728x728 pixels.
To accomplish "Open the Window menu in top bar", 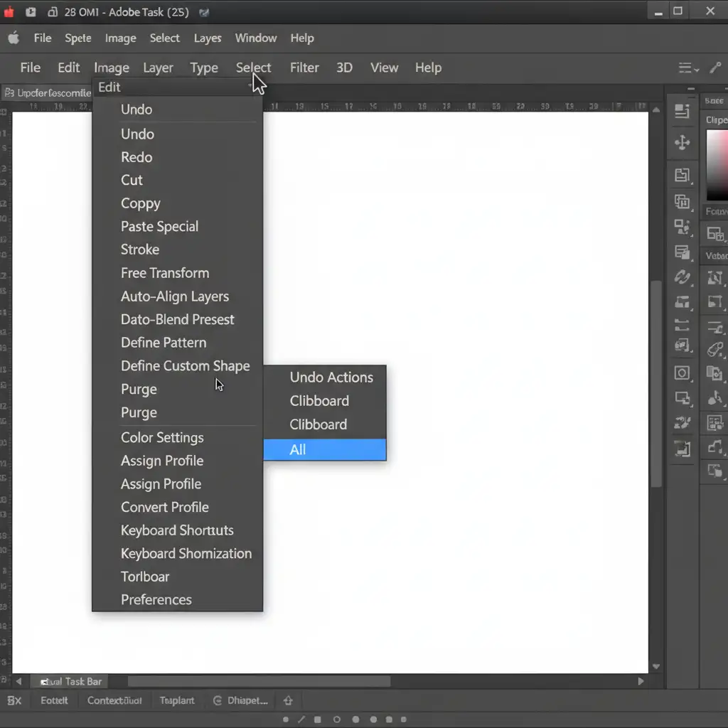I will click(x=256, y=38).
